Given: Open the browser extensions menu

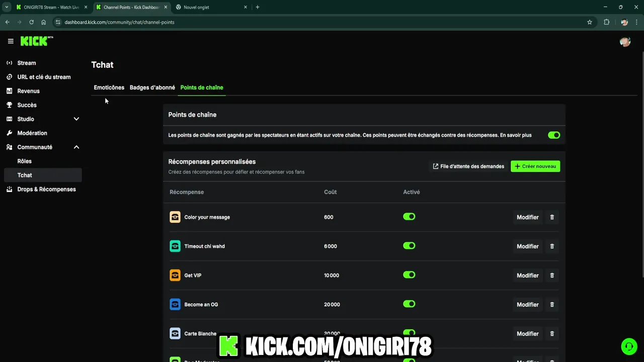Looking at the screenshot, I should [x=606, y=22].
